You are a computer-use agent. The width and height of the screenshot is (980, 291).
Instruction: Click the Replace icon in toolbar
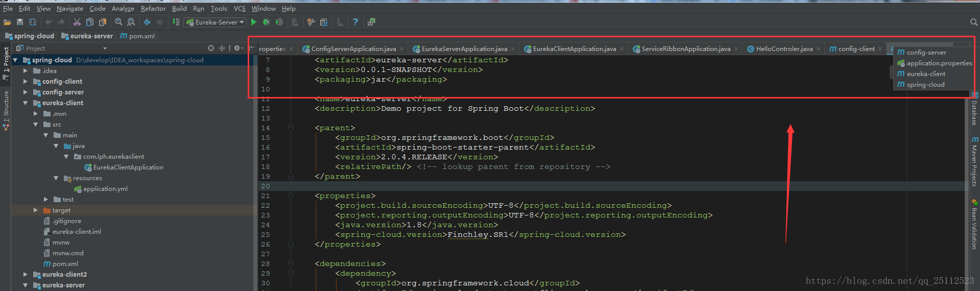coord(131,22)
